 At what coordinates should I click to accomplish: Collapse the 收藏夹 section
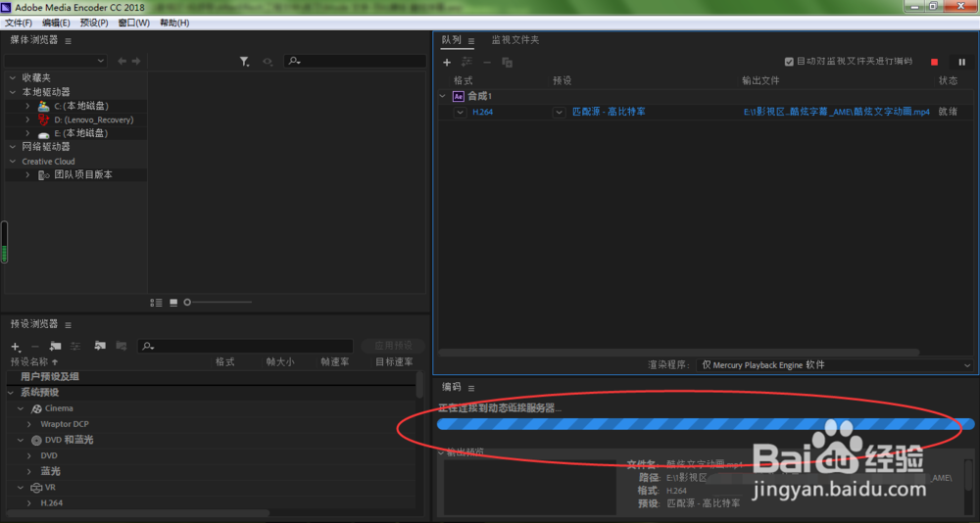[x=13, y=77]
